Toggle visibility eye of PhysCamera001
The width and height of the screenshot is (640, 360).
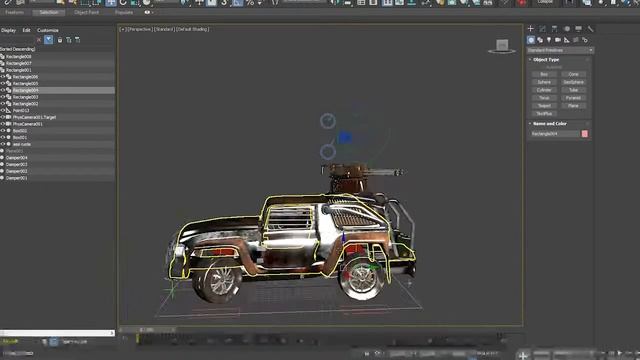pos(3,124)
